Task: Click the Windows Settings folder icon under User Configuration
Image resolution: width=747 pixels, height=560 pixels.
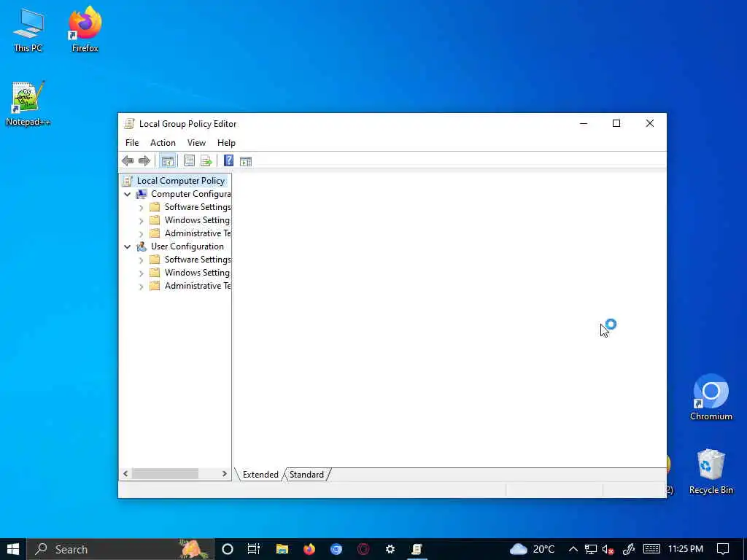Action: pyautogui.click(x=155, y=273)
